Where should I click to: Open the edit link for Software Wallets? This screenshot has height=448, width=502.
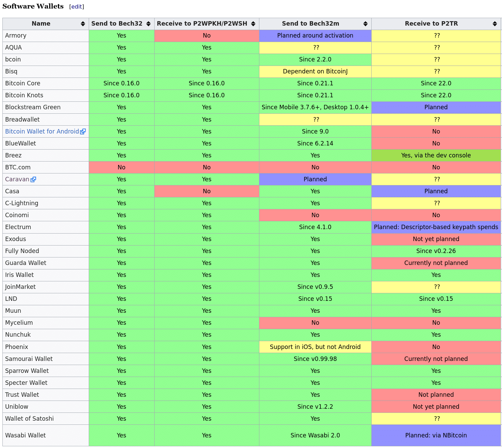coord(77,6)
